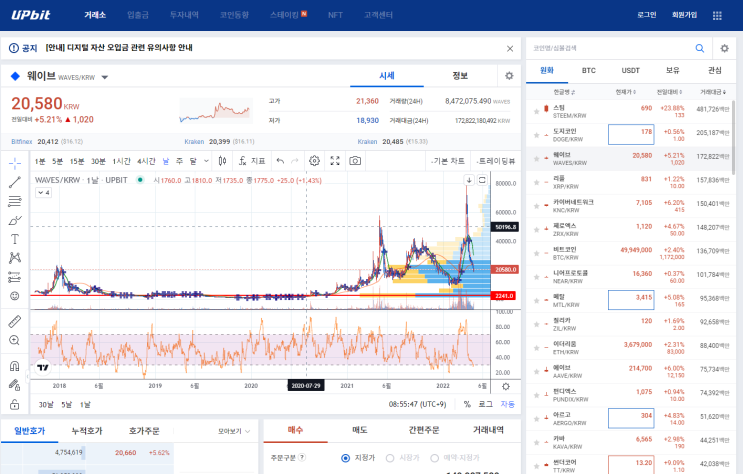Redo the chart action
This screenshot has width=743, height=474.
pos(295,161)
